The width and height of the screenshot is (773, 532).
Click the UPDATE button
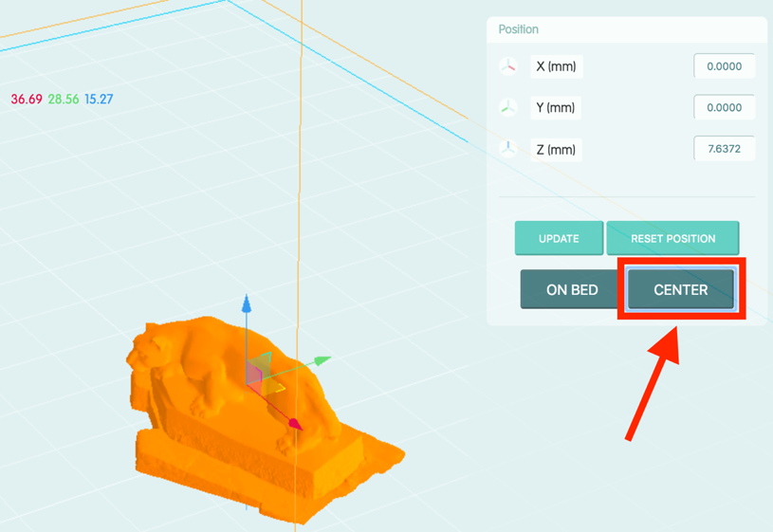[559, 238]
